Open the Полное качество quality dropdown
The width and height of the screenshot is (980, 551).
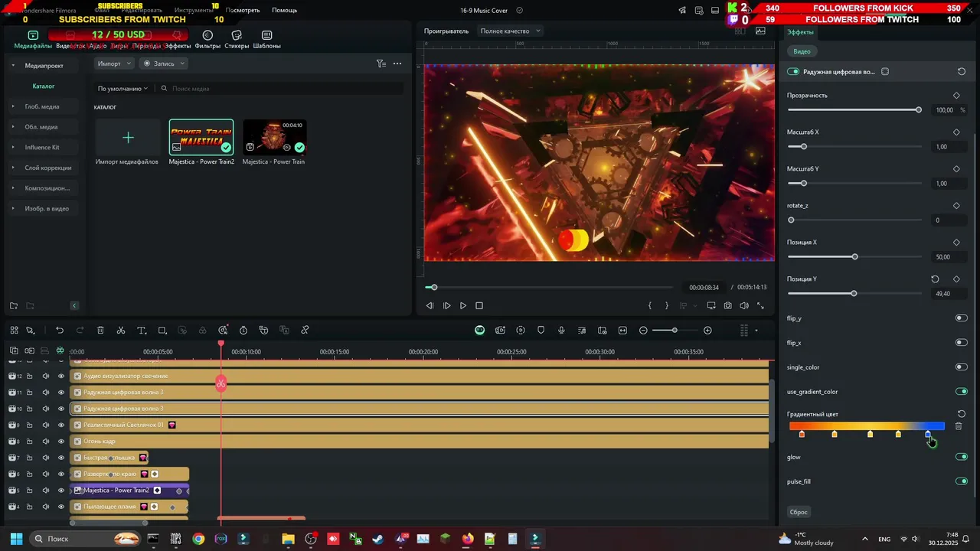coord(510,31)
